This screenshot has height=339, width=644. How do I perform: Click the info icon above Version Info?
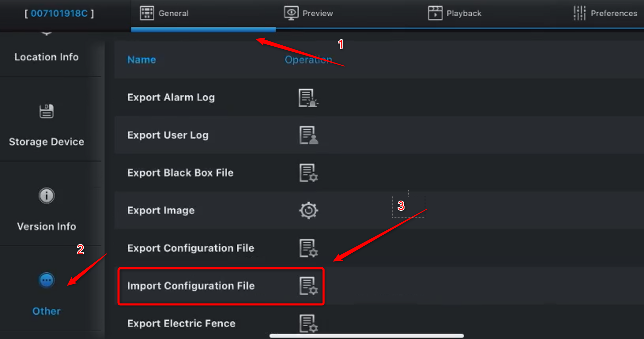click(46, 196)
